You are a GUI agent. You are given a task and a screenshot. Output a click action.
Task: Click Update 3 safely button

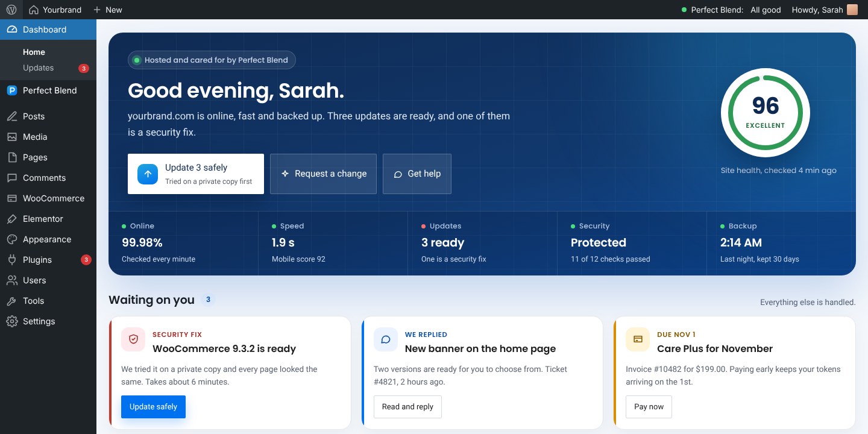(196, 174)
